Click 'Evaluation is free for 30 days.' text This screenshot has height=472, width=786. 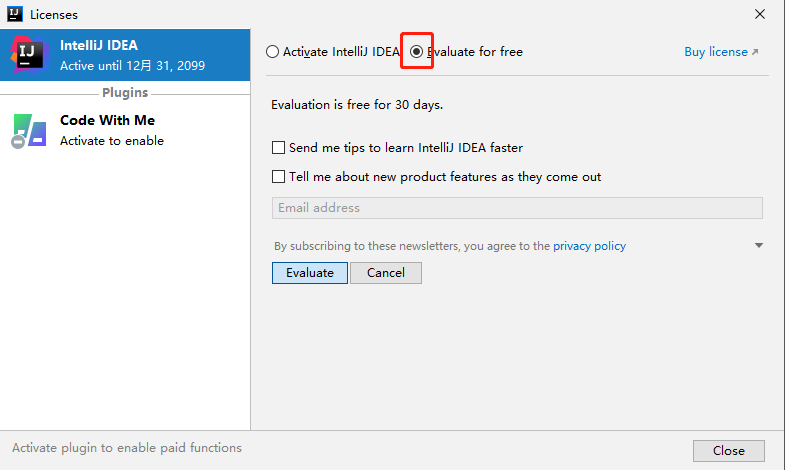357,105
